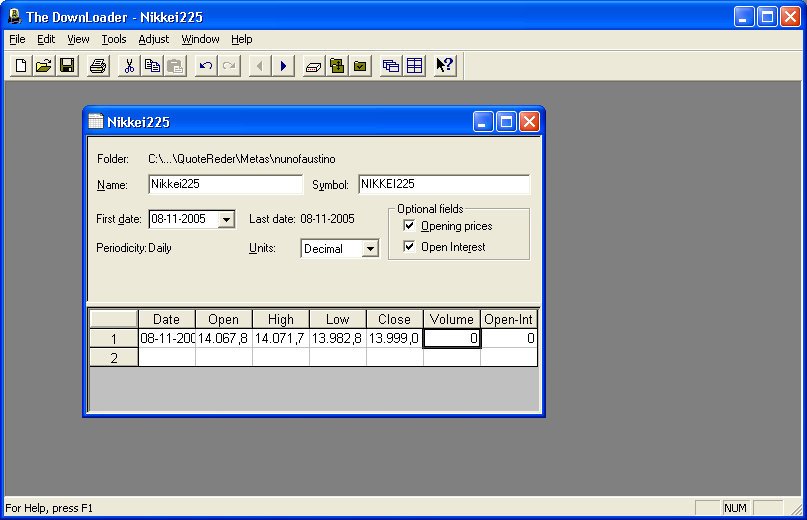Select row header 2
The width and height of the screenshot is (807, 520).
114,358
